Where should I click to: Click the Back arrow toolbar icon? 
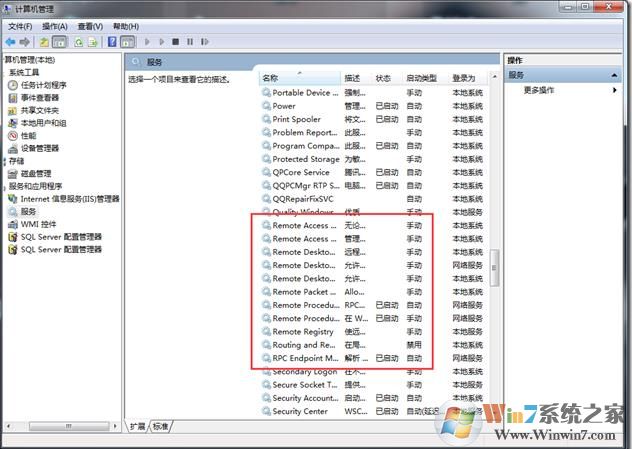click(x=10, y=42)
